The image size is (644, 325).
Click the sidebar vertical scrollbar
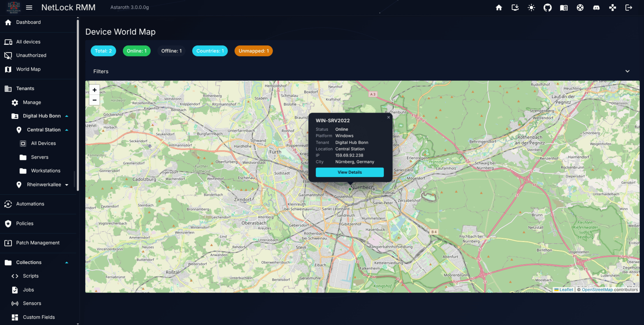pos(78,105)
